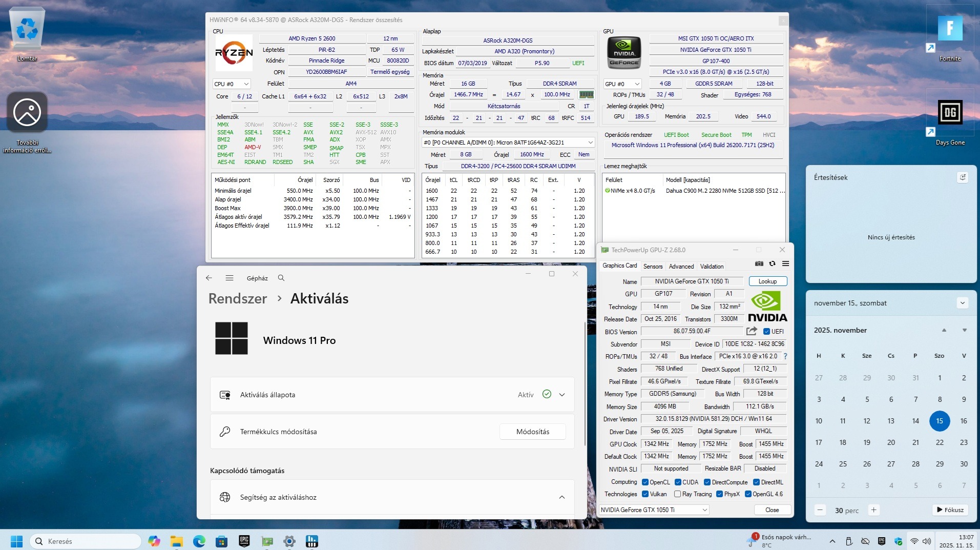Take a GPU-Z screenshot with camera icon
980x550 pixels.
point(759,263)
